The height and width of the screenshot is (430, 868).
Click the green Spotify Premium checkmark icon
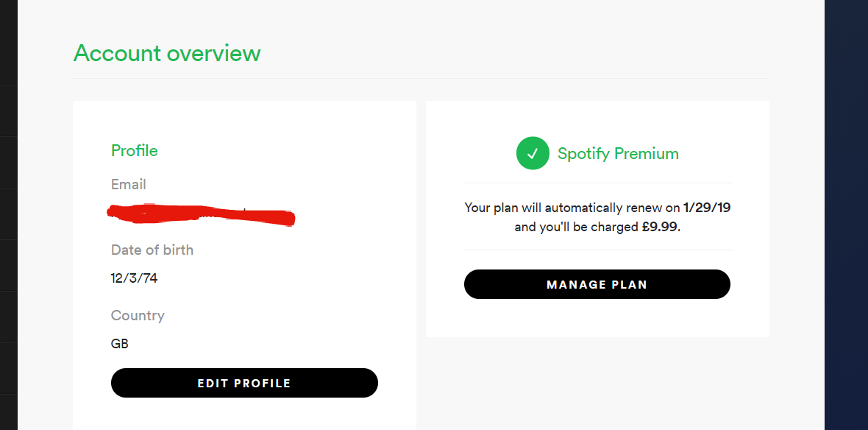click(x=533, y=153)
